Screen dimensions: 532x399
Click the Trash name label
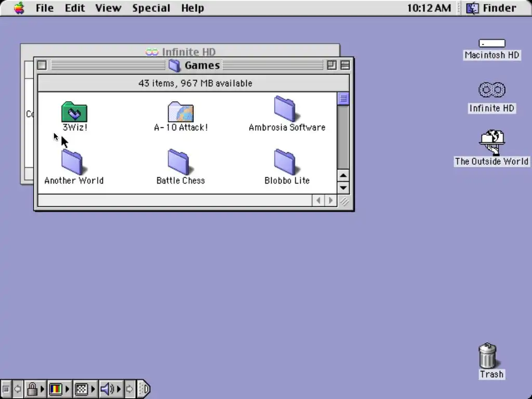pyautogui.click(x=491, y=374)
